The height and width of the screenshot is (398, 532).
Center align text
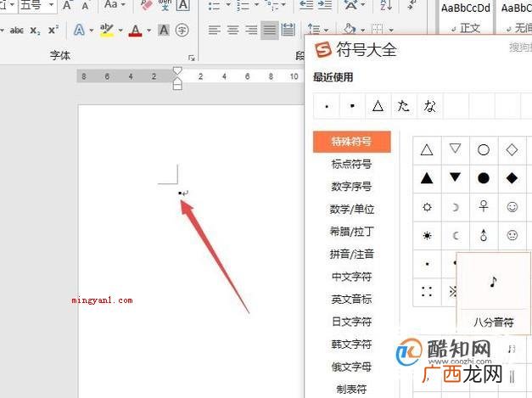point(232,31)
